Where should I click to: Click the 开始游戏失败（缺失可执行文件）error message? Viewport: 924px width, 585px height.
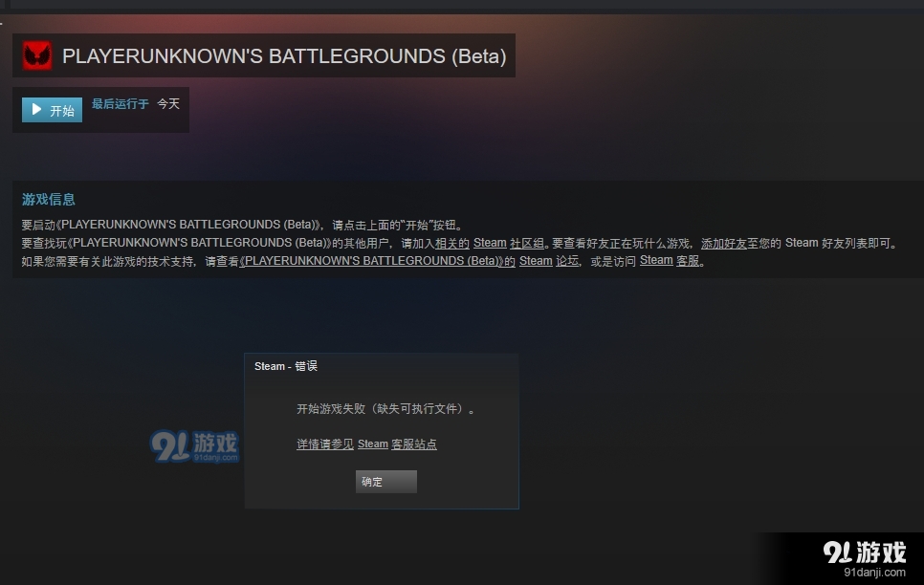[x=385, y=408]
